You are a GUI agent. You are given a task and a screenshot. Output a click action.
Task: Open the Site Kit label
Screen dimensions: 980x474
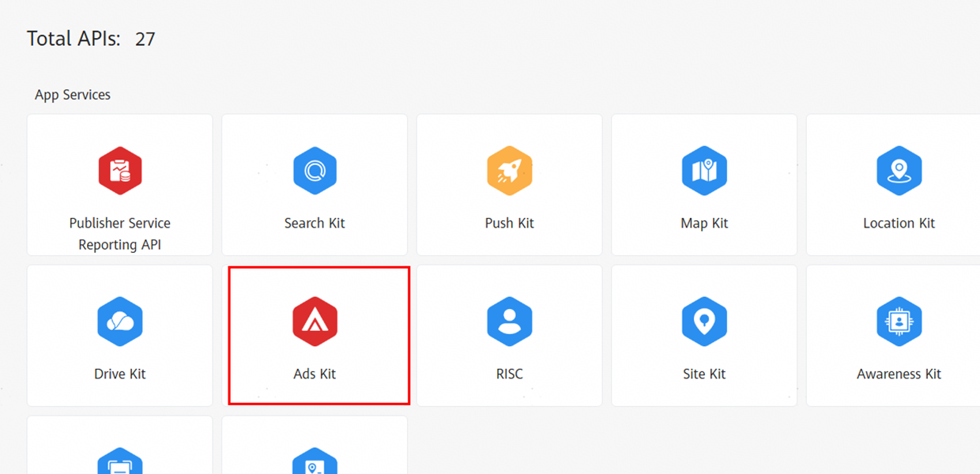tap(704, 374)
